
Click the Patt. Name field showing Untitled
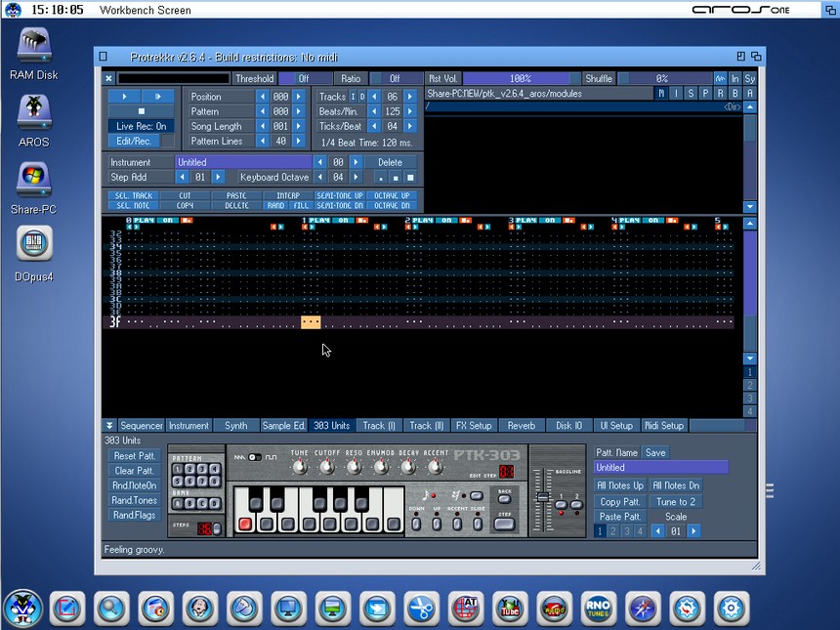(660, 468)
